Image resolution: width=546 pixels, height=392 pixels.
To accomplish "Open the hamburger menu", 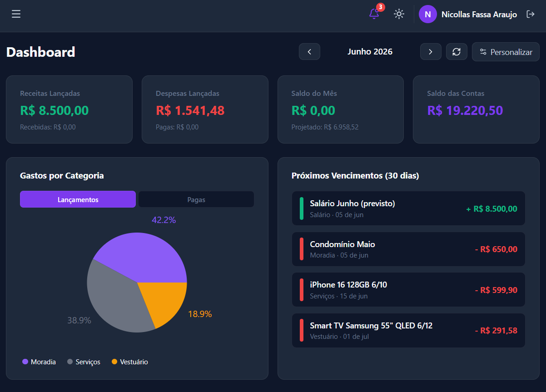I will point(16,14).
